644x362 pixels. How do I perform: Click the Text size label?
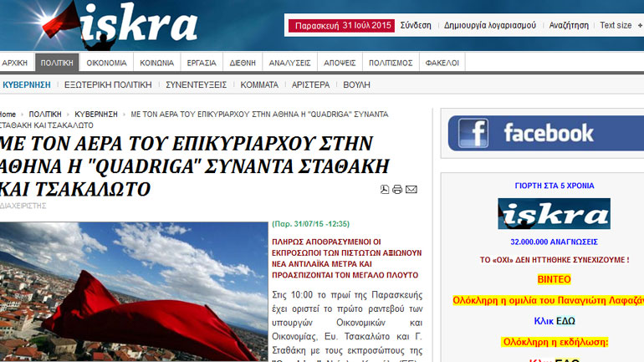click(x=616, y=25)
